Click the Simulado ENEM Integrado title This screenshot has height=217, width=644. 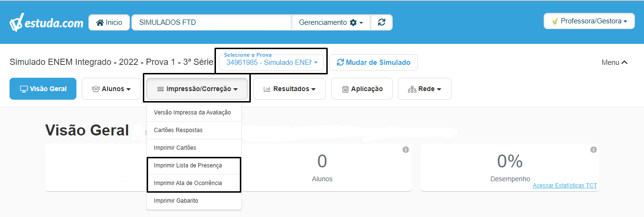click(x=111, y=62)
